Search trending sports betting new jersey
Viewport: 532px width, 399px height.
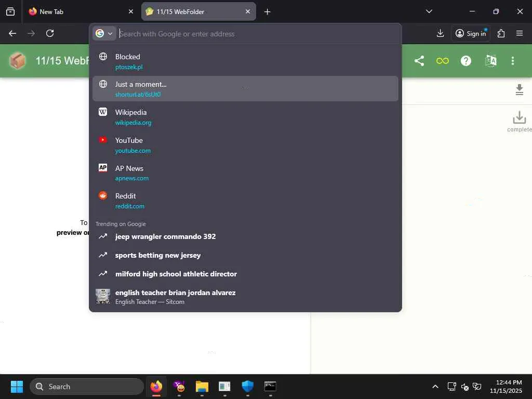pyautogui.click(x=245, y=255)
